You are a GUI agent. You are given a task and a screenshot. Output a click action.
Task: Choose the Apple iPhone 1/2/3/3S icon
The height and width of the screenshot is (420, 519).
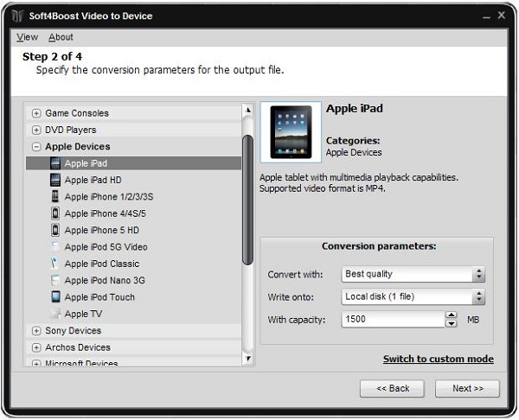pyautogui.click(x=56, y=196)
